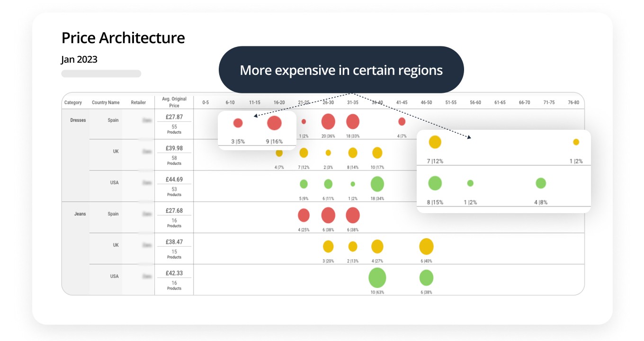Image resolution: width=644 pixels, height=341 pixels.
Task: Click the £44.69 average price cell
Action: click(x=174, y=179)
